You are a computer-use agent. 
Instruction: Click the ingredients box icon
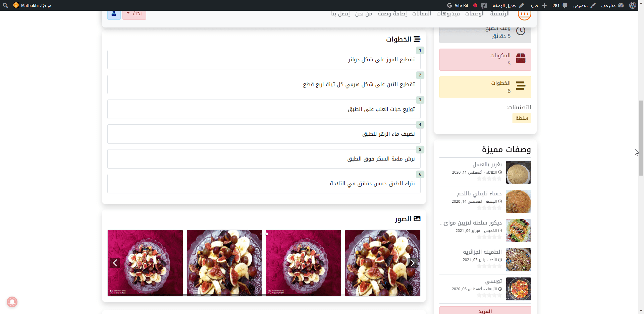(521, 58)
